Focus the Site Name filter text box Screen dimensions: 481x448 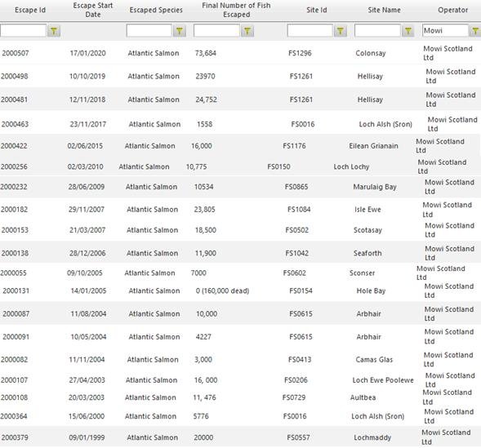point(377,31)
